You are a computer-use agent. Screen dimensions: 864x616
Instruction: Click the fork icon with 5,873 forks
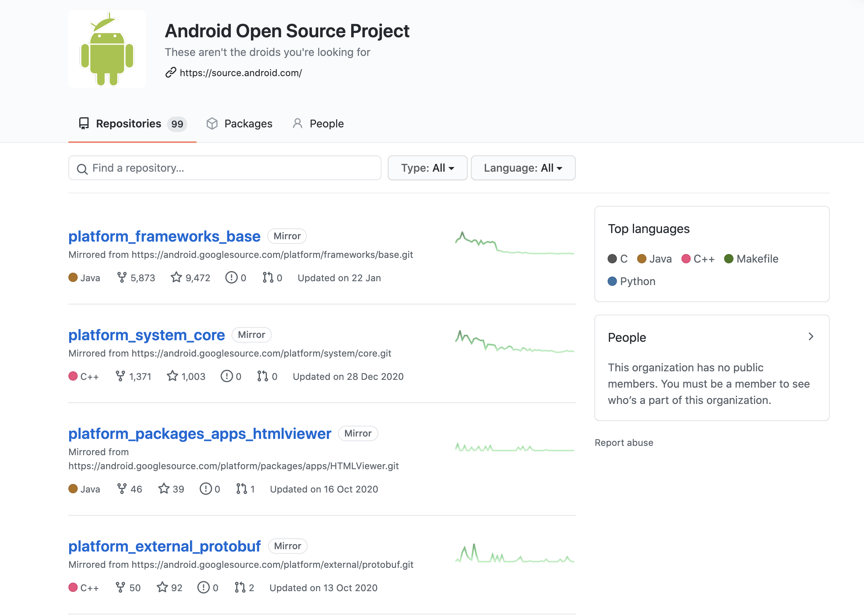122,277
